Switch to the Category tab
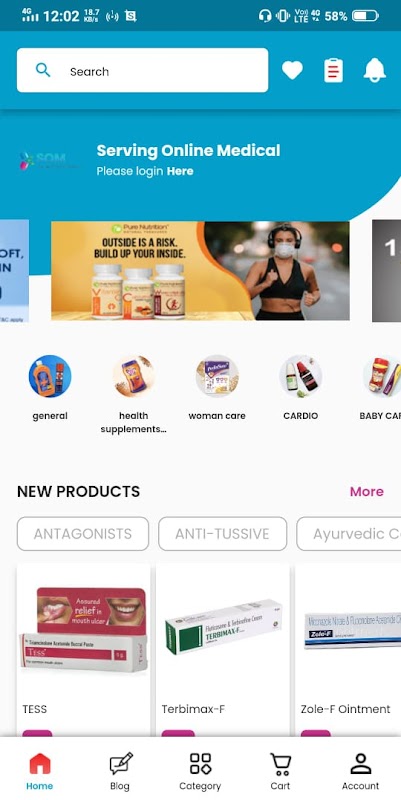This screenshot has width=401, height=800. coord(200,771)
